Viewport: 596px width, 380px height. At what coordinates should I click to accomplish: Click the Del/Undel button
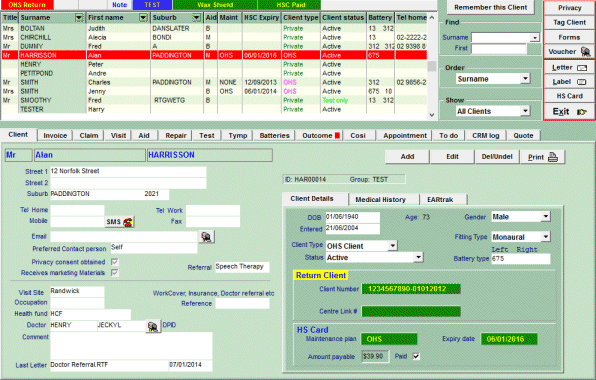tap(497, 157)
